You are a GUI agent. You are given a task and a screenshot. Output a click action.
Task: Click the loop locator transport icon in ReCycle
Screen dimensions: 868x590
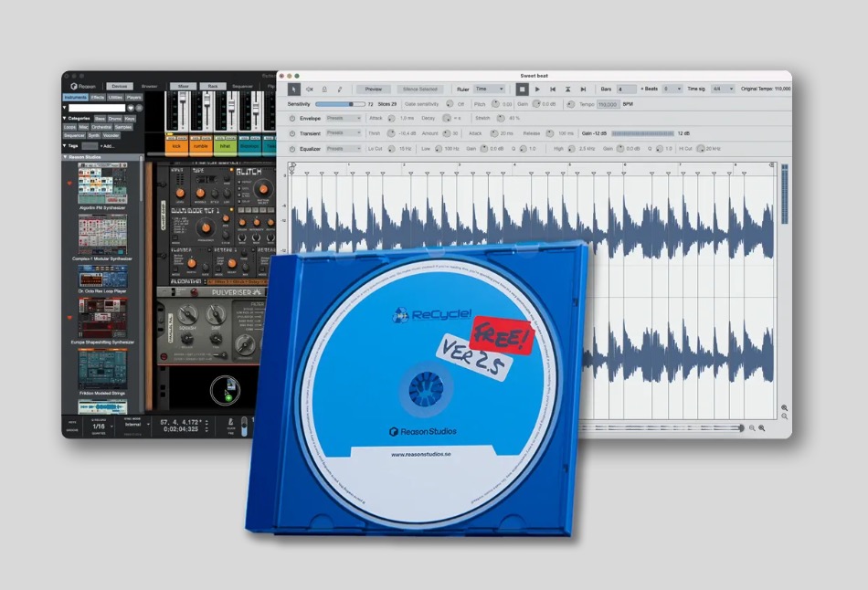(567, 90)
